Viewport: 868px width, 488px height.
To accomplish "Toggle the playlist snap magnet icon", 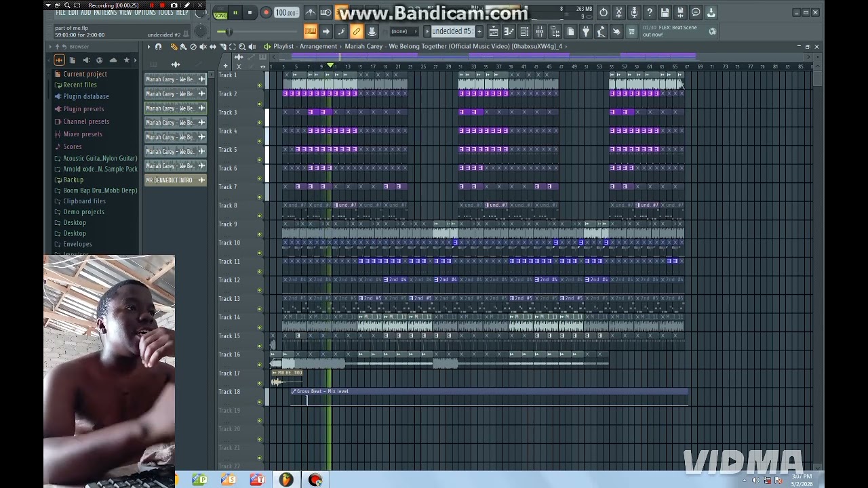I will point(159,46).
